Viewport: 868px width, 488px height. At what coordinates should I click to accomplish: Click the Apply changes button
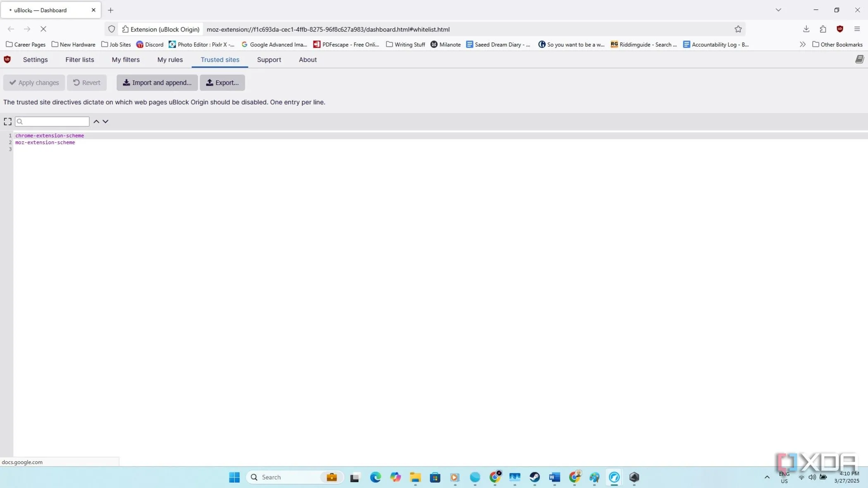click(34, 83)
